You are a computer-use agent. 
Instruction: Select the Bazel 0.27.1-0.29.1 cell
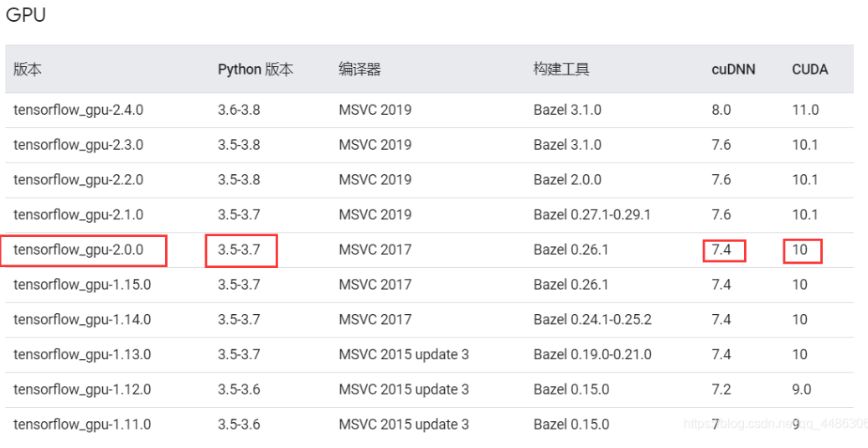(x=592, y=214)
